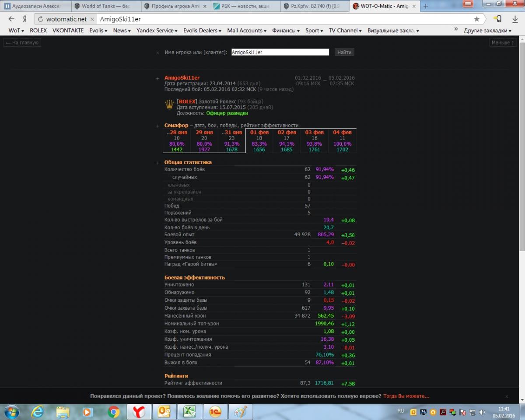Open the Windows Start menu

click(12, 412)
